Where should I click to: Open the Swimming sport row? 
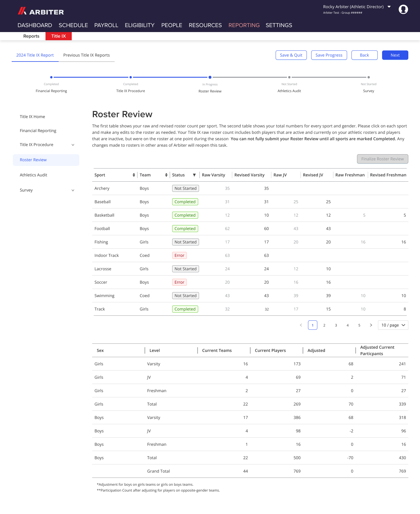click(x=251, y=296)
